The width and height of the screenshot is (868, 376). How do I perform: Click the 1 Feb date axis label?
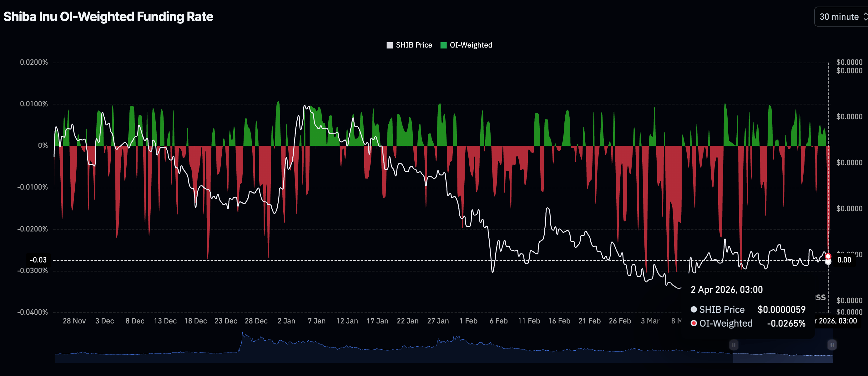tap(468, 321)
